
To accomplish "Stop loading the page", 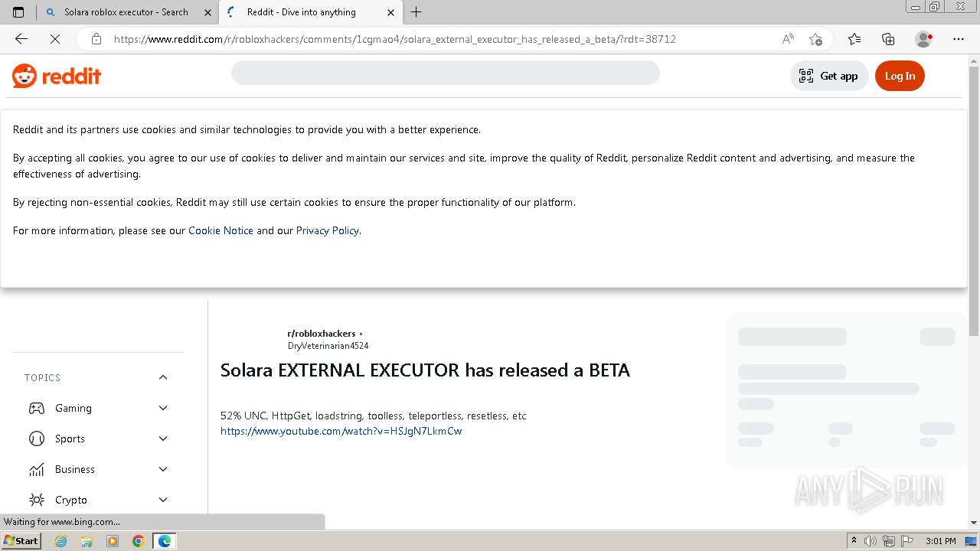I will coord(54,39).
